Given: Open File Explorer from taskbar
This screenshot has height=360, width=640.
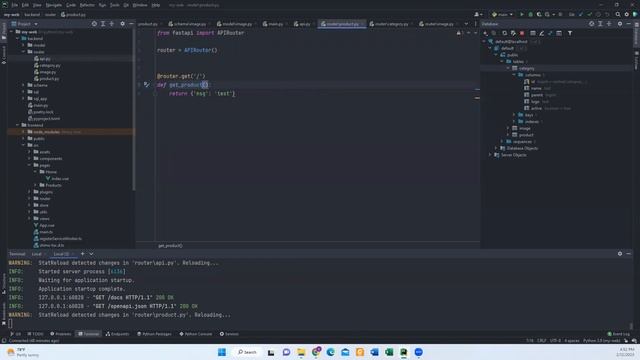Looking at the screenshot, I should click(x=301, y=352).
